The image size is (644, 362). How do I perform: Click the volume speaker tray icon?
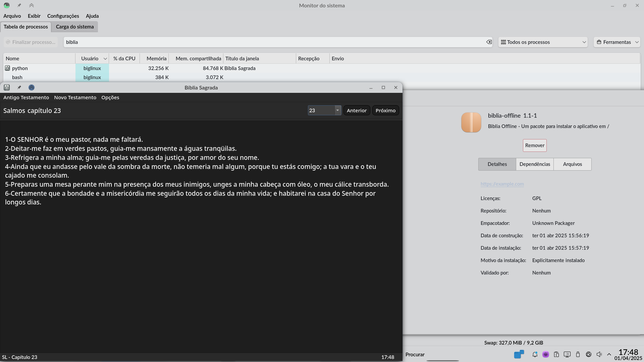(x=599, y=354)
